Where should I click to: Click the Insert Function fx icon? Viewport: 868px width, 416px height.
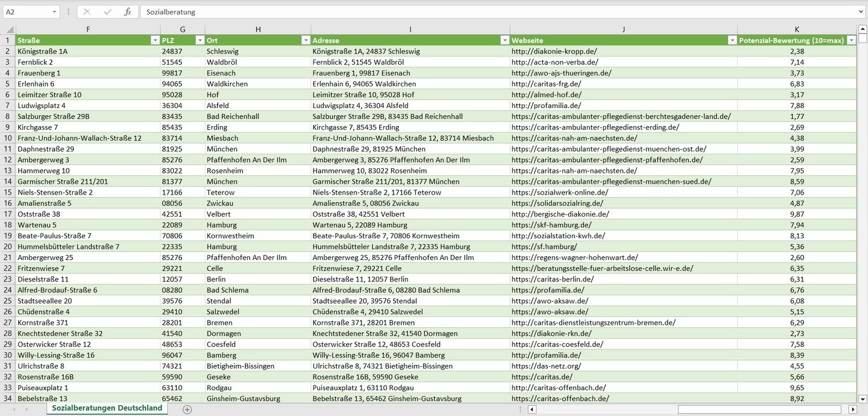pos(127,12)
